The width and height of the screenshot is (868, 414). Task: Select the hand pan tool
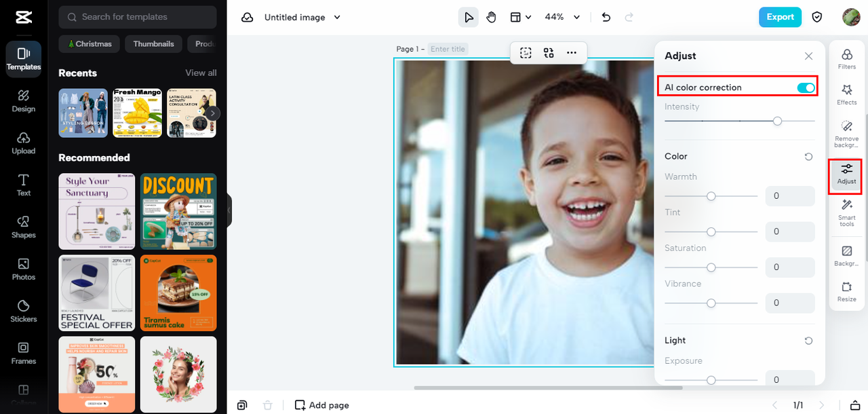click(x=491, y=17)
